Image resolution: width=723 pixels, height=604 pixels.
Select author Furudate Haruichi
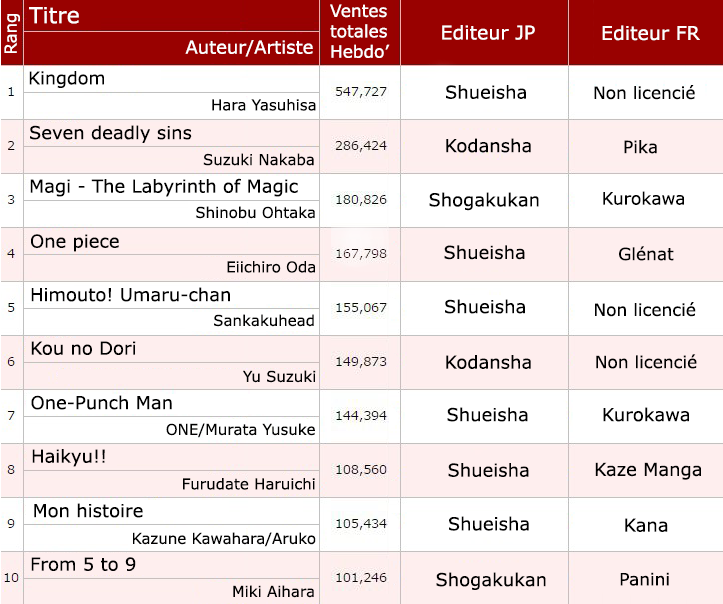249,484
